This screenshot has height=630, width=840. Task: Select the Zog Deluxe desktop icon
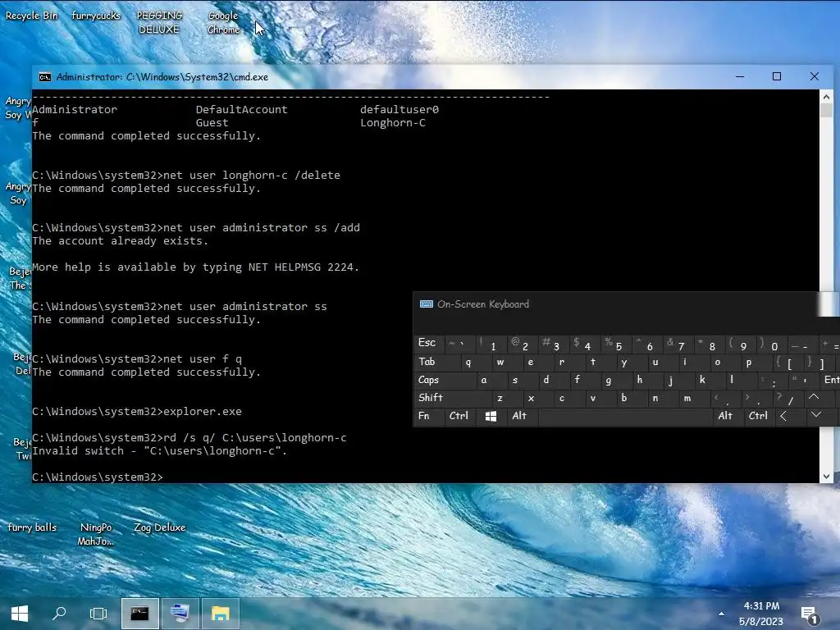coord(160,527)
